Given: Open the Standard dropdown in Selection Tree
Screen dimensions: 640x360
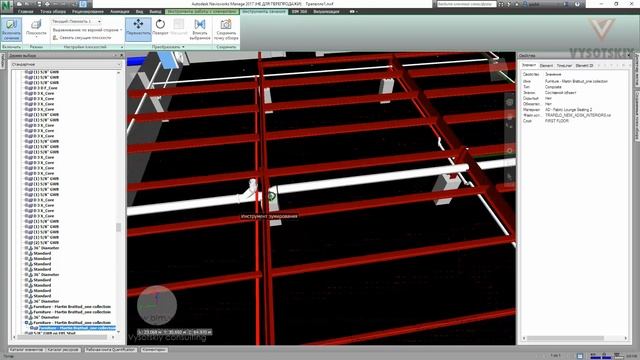Looking at the screenshot, I should point(67,64).
